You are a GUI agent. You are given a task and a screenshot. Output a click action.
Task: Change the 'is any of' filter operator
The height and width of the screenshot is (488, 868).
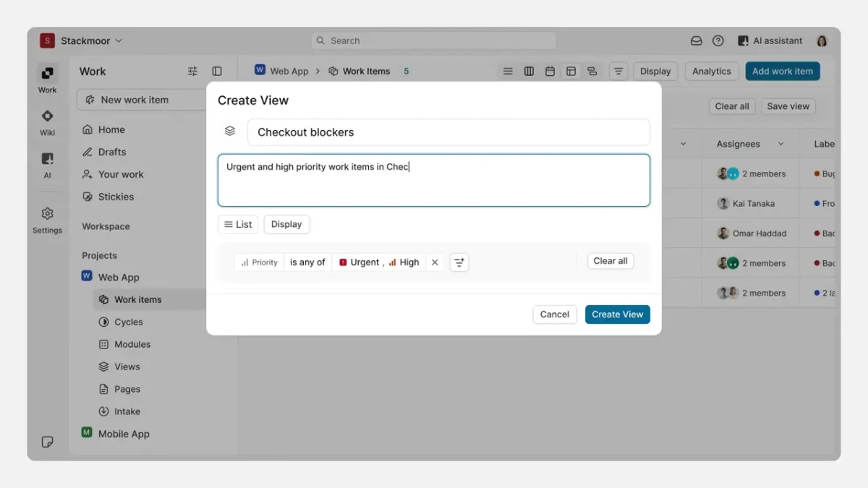tap(307, 262)
